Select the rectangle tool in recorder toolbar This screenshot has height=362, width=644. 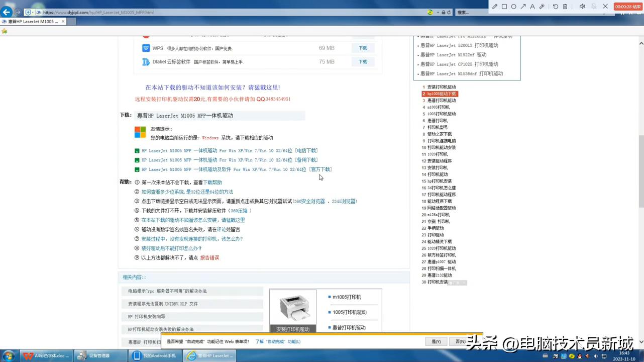(x=504, y=7)
